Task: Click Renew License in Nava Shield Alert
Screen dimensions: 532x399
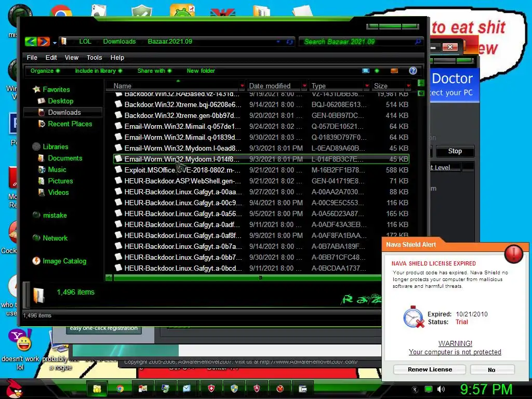Action: pos(430,369)
